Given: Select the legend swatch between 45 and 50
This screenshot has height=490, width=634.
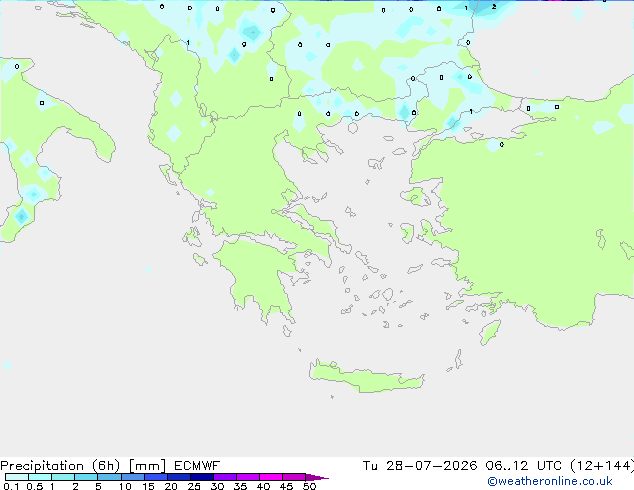Looking at the screenshot, I should 294,477.
